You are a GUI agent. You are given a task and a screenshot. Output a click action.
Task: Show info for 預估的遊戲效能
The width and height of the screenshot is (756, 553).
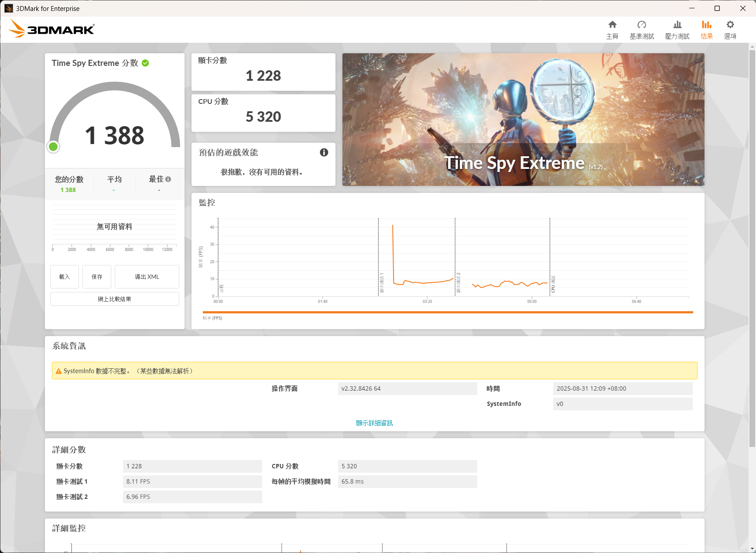324,152
